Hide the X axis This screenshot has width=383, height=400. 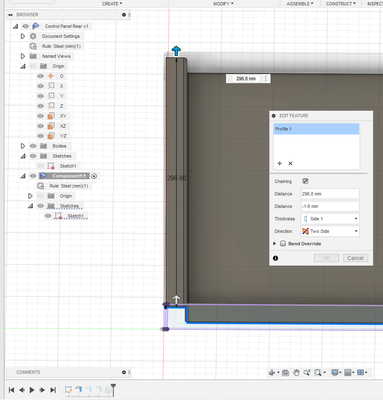[x=41, y=86]
